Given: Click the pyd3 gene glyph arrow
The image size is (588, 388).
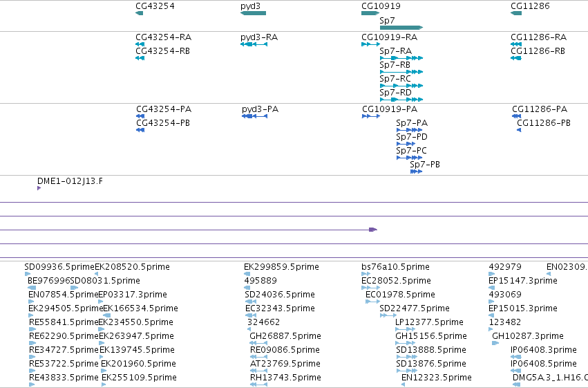Looking at the screenshot, I should click(253, 13).
